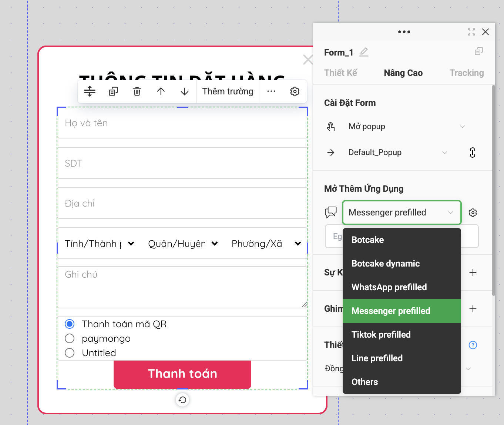Choose the highlighted Messenger prefilled option
The width and height of the screenshot is (504, 425).
[x=401, y=311]
